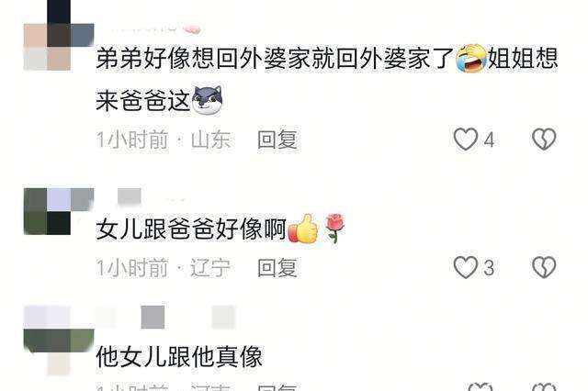Like the Shandong comment with 4 likes
Viewport: 588px width, 391px height.
click(466, 140)
